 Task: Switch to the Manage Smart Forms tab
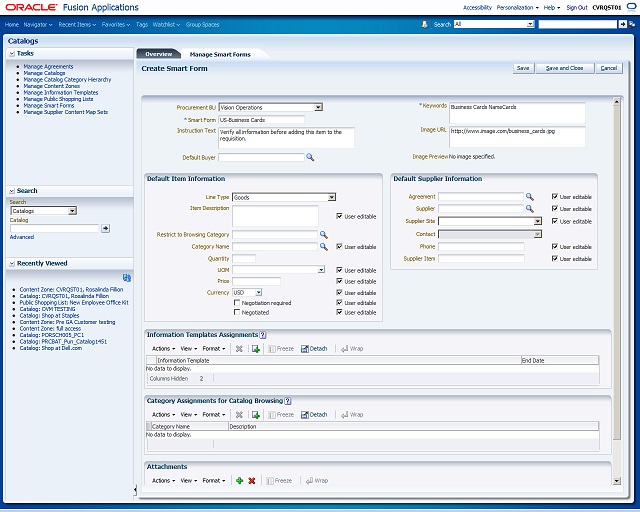tap(220, 54)
